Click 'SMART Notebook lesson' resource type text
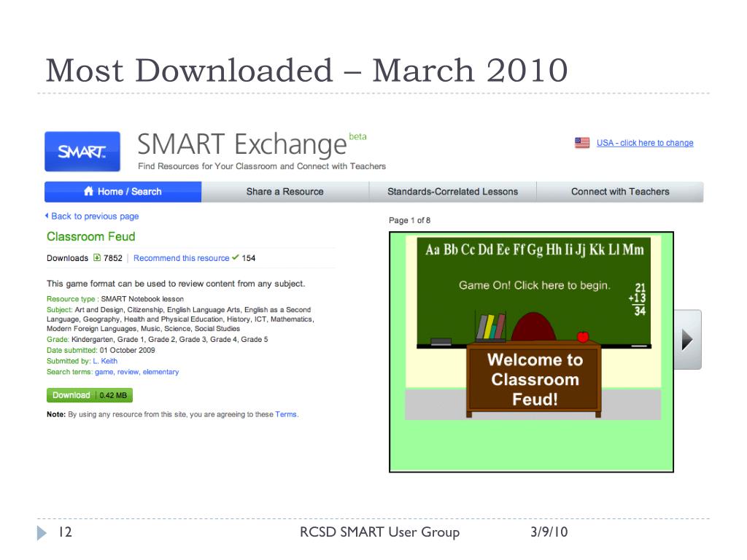This screenshot has width=747, height=560. [x=142, y=299]
